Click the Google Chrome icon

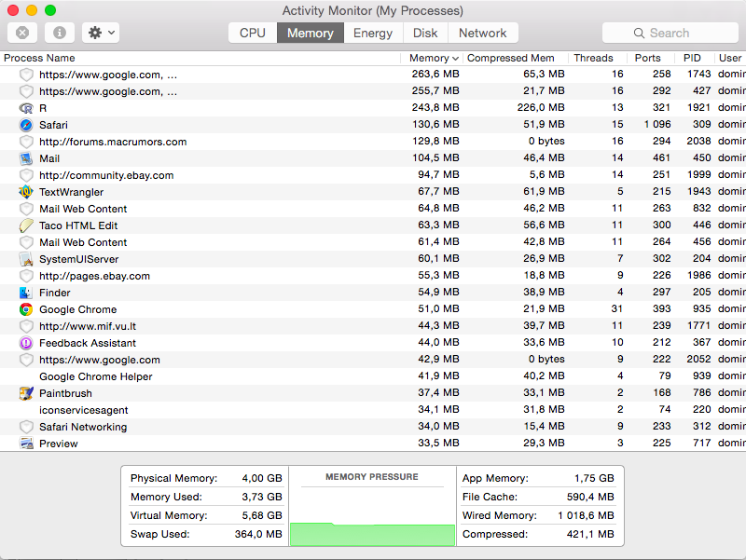26,309
